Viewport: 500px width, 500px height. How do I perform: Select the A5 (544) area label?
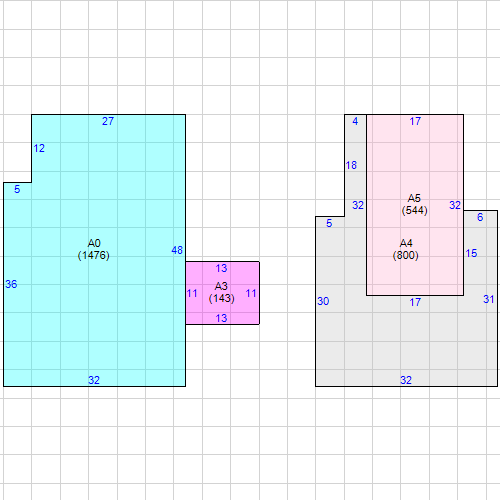tap(414, 204)
